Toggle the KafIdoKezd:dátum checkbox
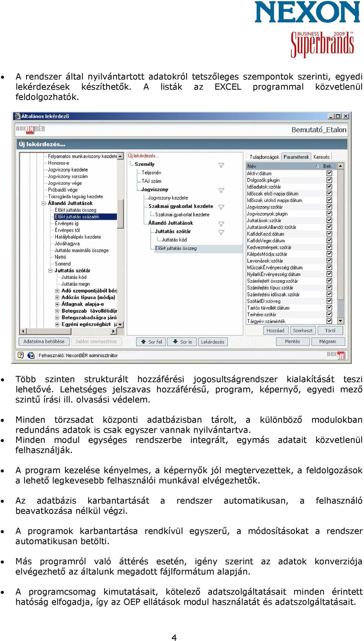This screenshot has width=364, height=641. pyautogui.click(x=329, y=234)
